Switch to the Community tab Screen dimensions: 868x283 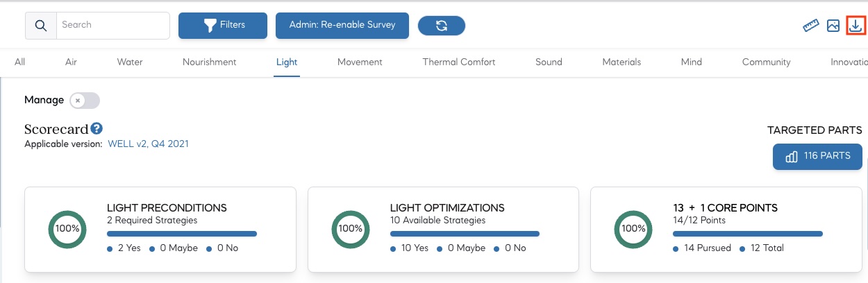[766, 62]
